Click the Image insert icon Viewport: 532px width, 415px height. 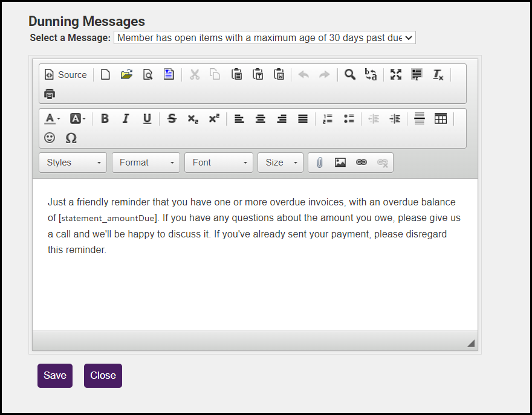[x=340, y=162]
